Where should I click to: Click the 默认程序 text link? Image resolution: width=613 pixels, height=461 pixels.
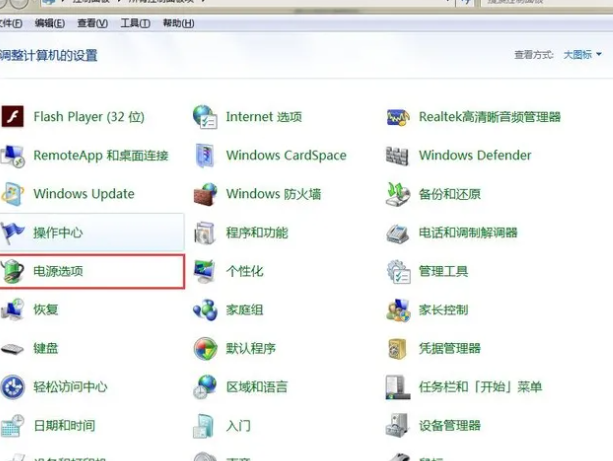click(251, 348)
